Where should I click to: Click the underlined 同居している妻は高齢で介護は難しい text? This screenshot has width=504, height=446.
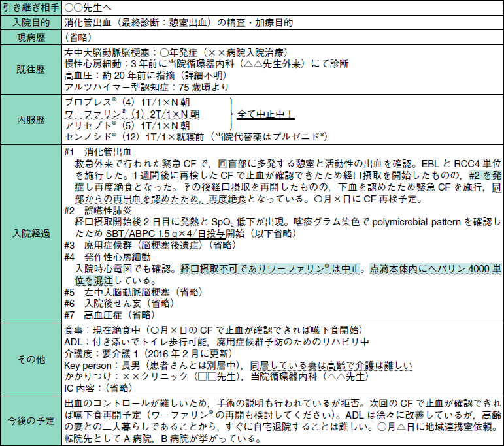(331, 366)
